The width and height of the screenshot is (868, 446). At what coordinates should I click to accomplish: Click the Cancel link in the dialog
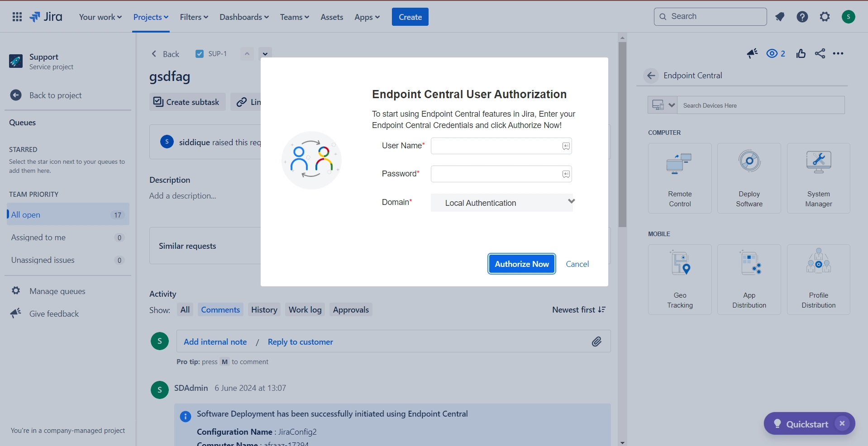[x=577, y=264]
